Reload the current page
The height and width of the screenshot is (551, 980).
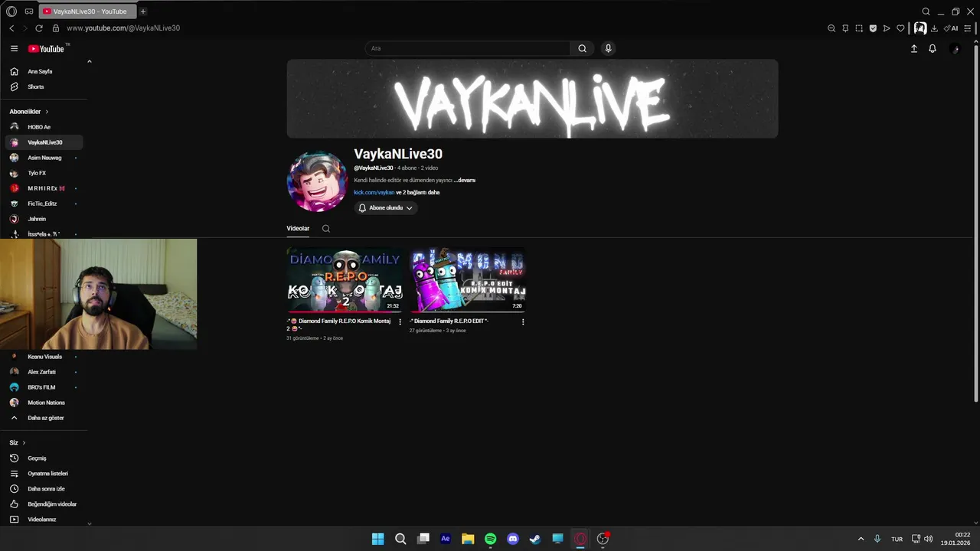click(39, 28)
